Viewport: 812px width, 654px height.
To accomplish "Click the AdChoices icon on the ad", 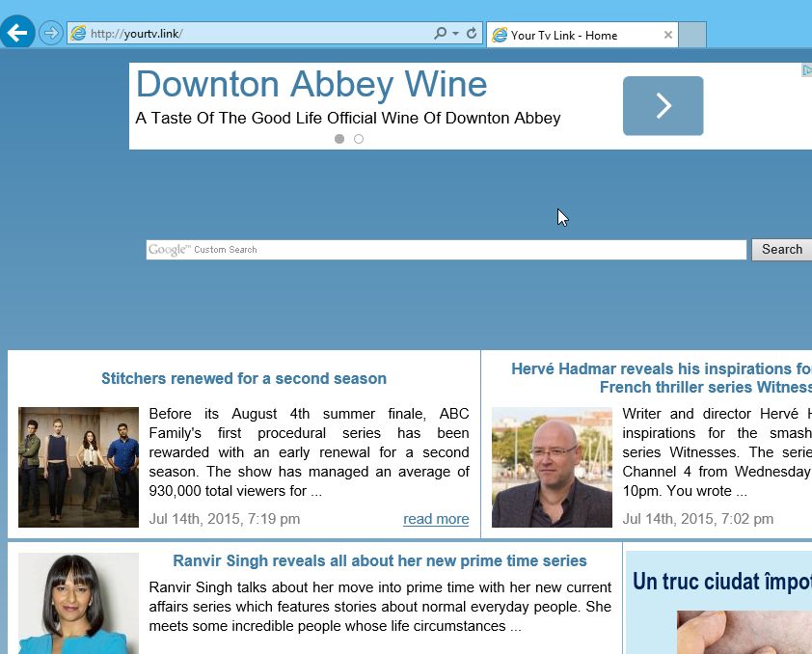I will [807, 69].
